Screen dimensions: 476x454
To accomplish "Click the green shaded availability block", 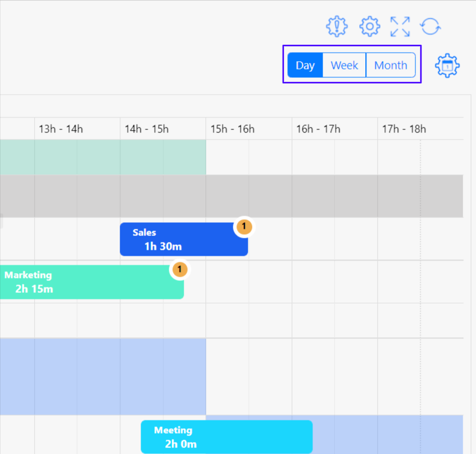I will [102, 157].
